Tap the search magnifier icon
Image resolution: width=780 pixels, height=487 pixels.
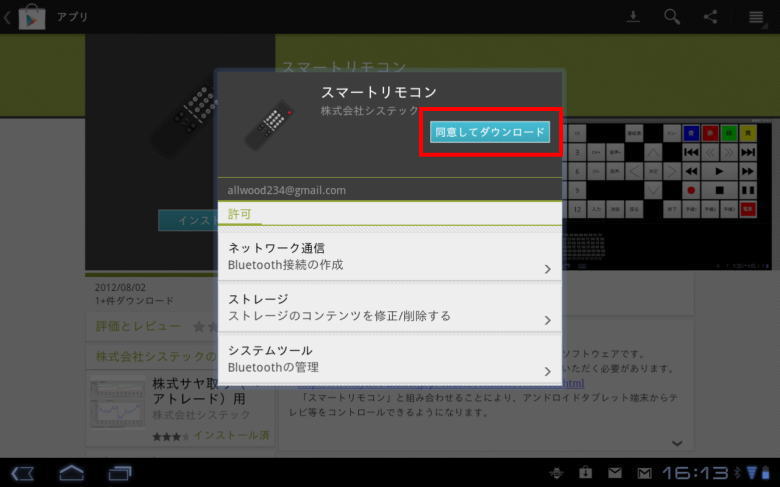pyautogui.click(x=672, y=17)
